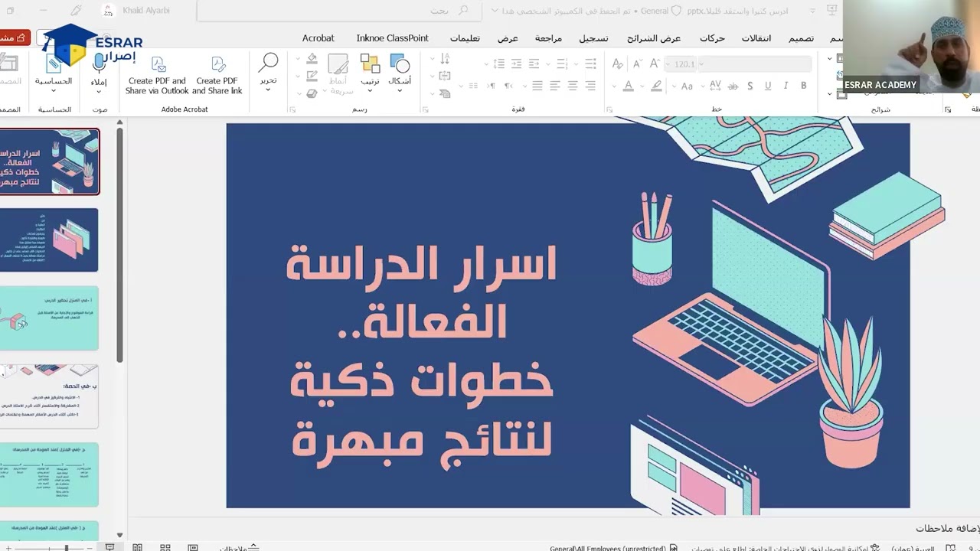Select the third slide thumbnail
Viewport: 980px width, 551px height.
click(x=49, y=318)
